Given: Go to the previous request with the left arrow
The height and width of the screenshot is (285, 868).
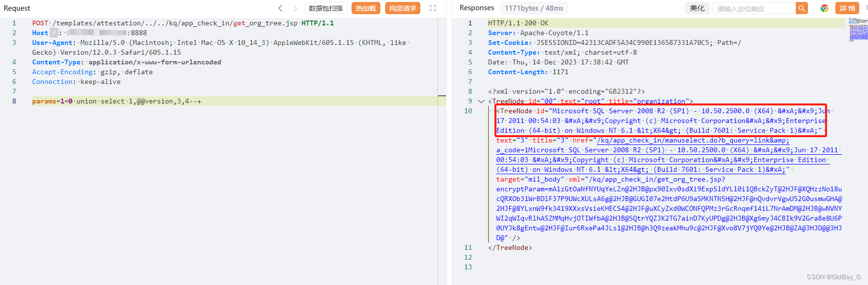Looking at the screenshot, I should coord(280,8).
